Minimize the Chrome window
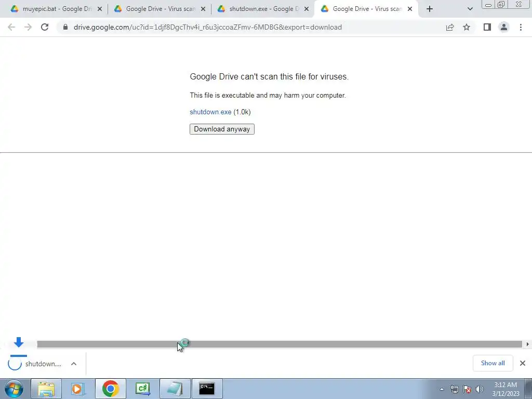 [x=488, y=4]
